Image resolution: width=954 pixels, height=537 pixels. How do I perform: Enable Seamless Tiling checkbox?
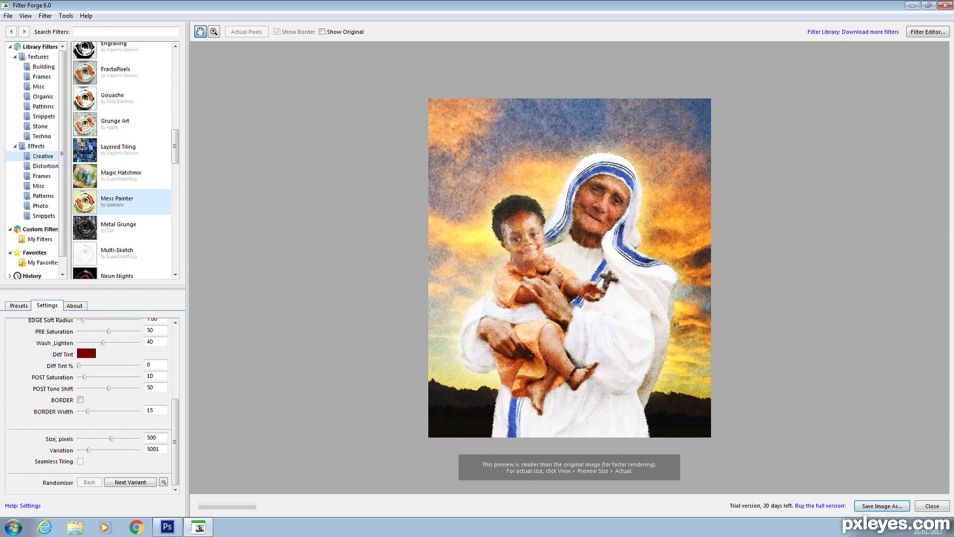pos(80,462)
